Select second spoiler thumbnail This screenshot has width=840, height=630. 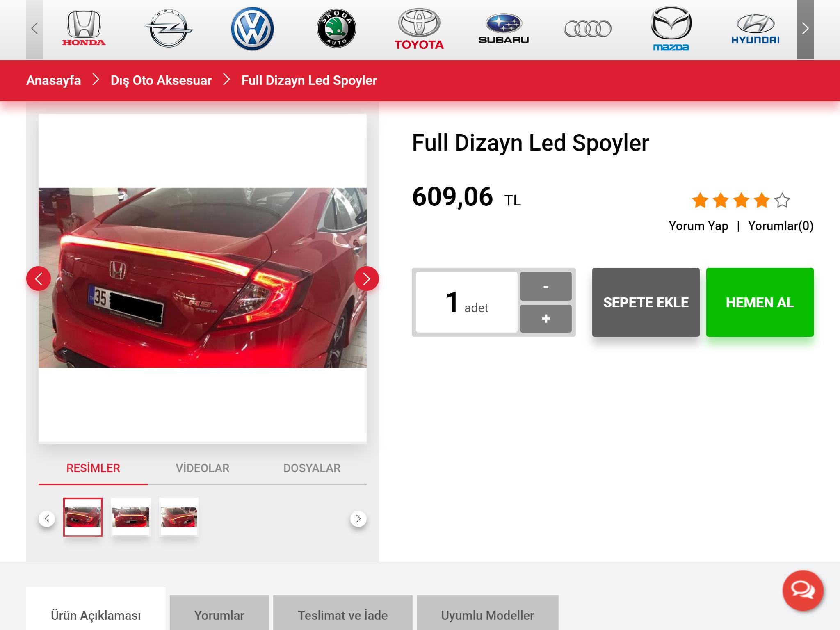[131, 517]
